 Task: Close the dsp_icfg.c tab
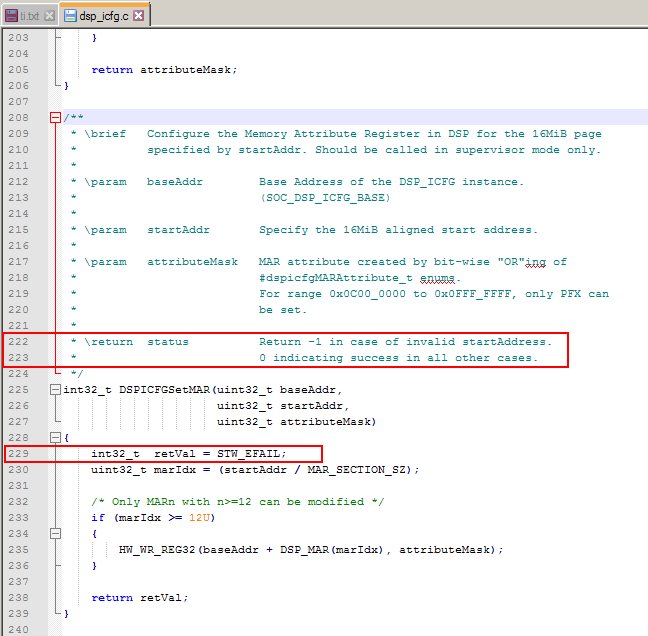point(139,16)
